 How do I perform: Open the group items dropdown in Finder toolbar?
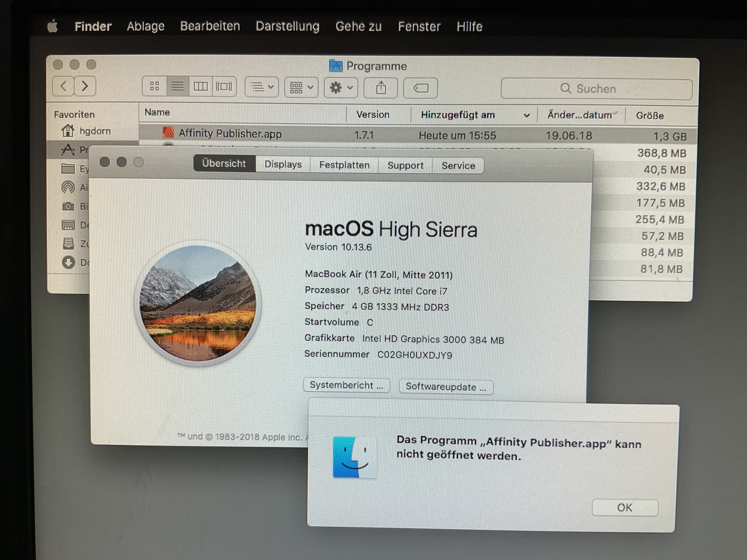pyautogui.click(x=301, y=87)
